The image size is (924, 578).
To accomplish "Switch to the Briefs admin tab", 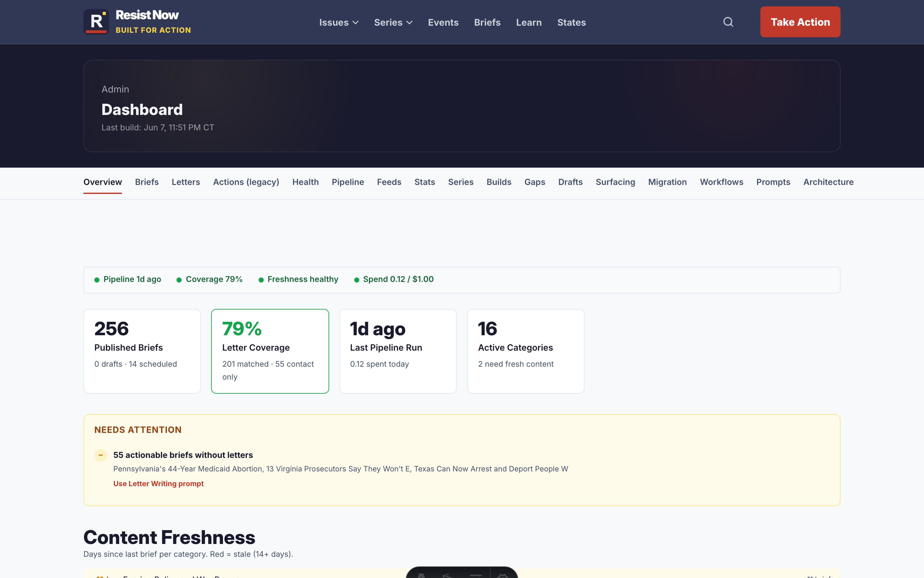I will click(x=147, y=182).
